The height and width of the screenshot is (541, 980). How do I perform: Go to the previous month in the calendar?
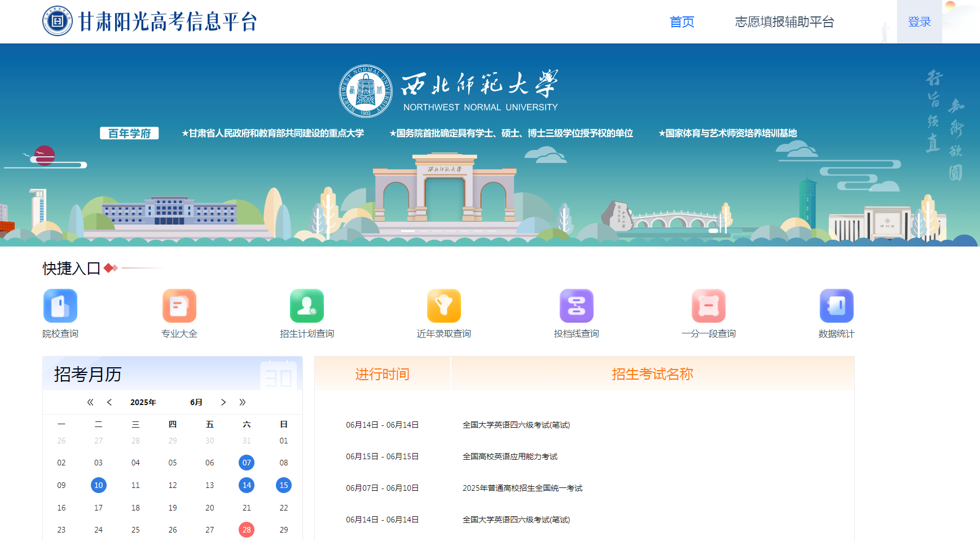coord(109,402)
